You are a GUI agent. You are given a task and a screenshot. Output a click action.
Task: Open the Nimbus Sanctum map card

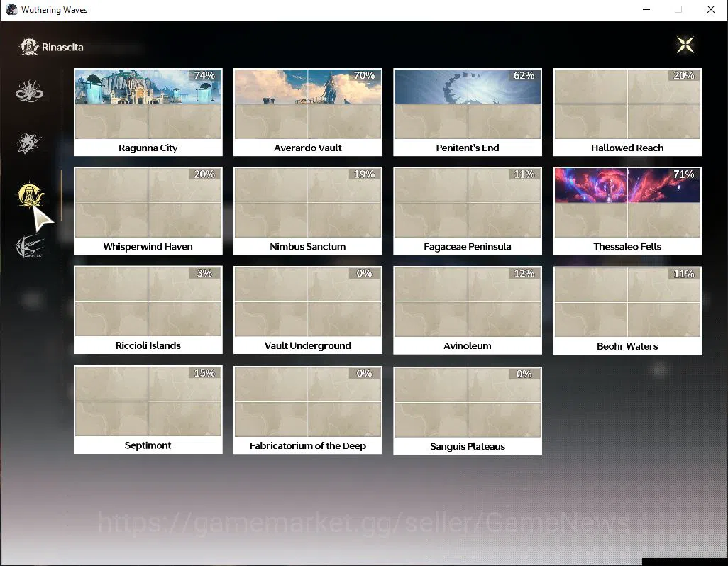(x=308, y=211)
